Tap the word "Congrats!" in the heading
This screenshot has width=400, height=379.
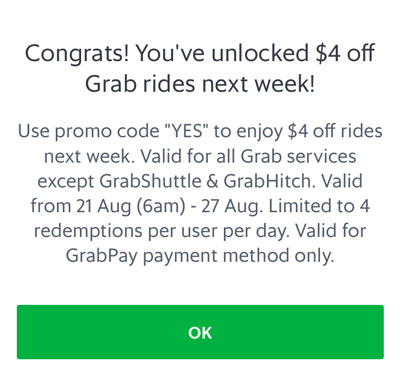77,54
